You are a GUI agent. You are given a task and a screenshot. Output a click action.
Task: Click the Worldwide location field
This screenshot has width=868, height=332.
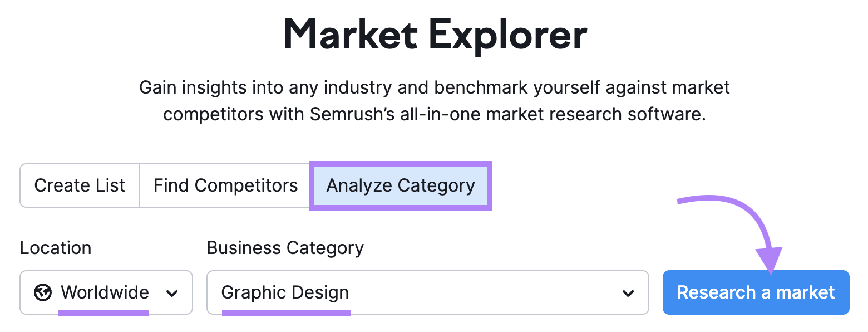(x=106, y=292)
